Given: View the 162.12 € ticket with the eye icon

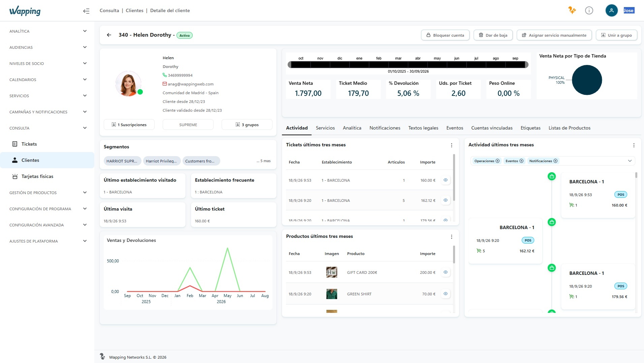Looking at the screenshot, I should [445, 201].
